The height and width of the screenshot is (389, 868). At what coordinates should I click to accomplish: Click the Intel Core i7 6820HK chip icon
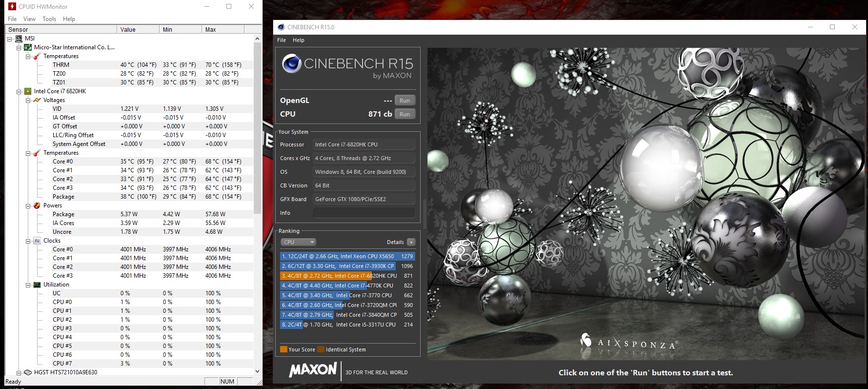coord(28,91)
